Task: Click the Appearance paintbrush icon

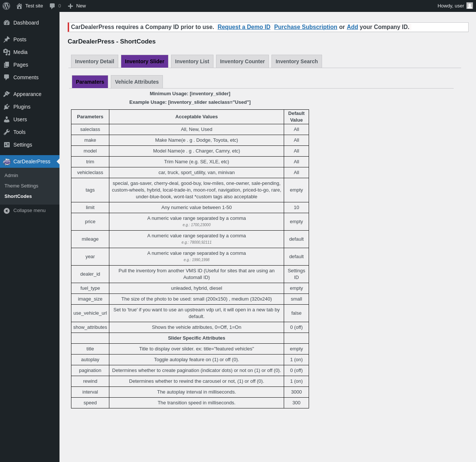Action: (x=7, y=94)
